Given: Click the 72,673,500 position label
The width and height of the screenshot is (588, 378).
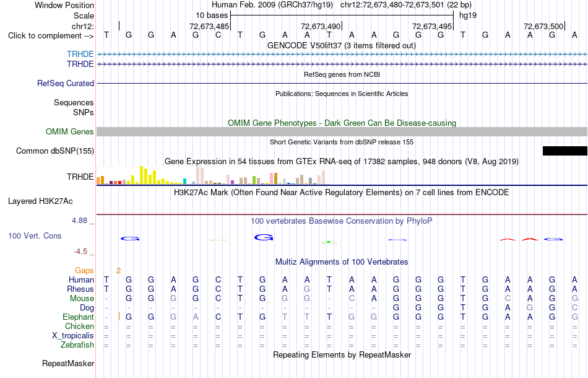Looking at the screenshot, I should [x=543, y=26].
